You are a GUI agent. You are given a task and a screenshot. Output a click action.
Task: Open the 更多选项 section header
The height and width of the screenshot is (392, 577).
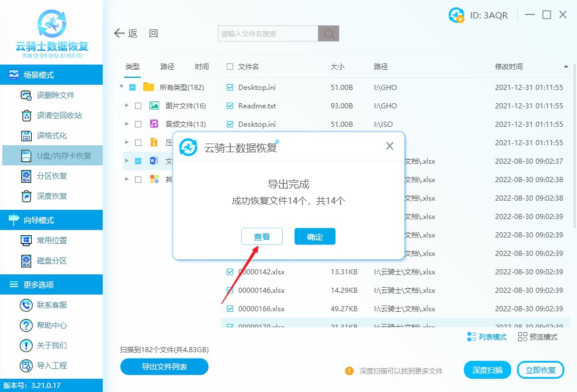point(51,284)
